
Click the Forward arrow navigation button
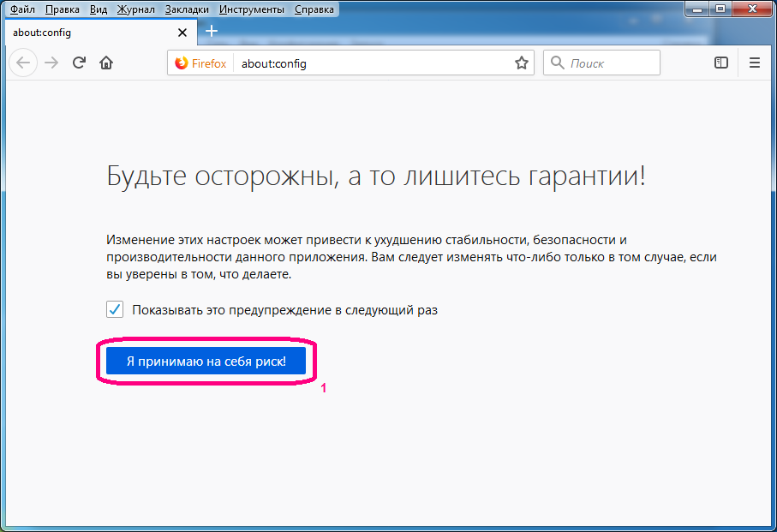tap(51, 63)
